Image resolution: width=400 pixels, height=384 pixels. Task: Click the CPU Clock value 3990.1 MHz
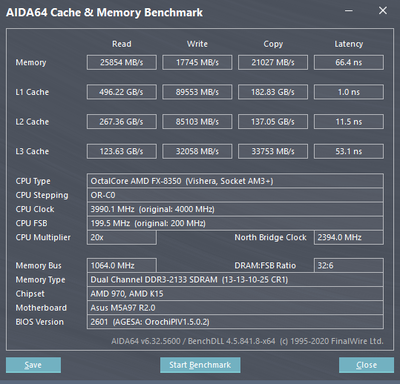point(235,209)
